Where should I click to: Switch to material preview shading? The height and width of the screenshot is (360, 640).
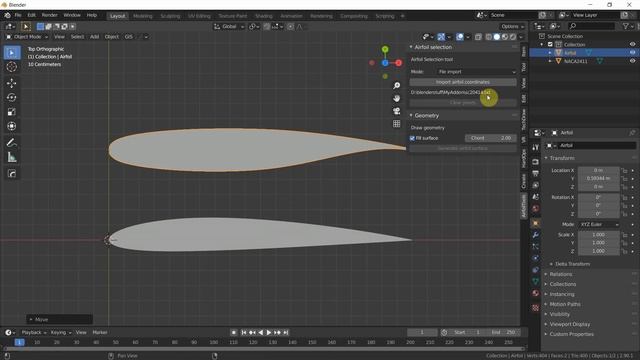click(504, 37)
